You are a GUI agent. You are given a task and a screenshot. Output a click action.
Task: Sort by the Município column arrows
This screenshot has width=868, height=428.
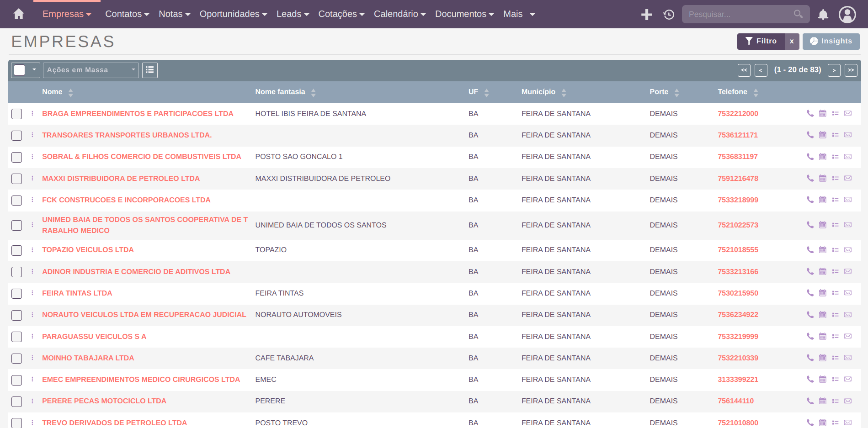coord(564,93)
